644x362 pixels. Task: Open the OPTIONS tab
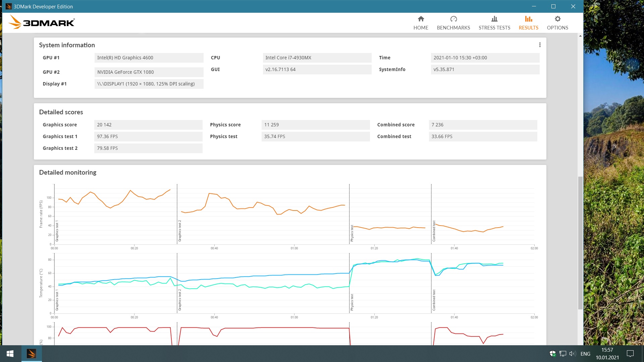point(557,23)
